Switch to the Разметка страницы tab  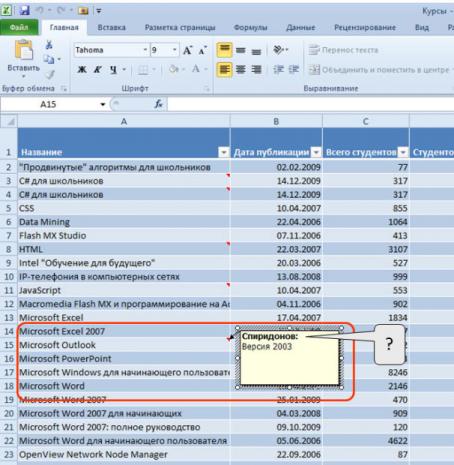pyautogui.click(x=180, y=27)
